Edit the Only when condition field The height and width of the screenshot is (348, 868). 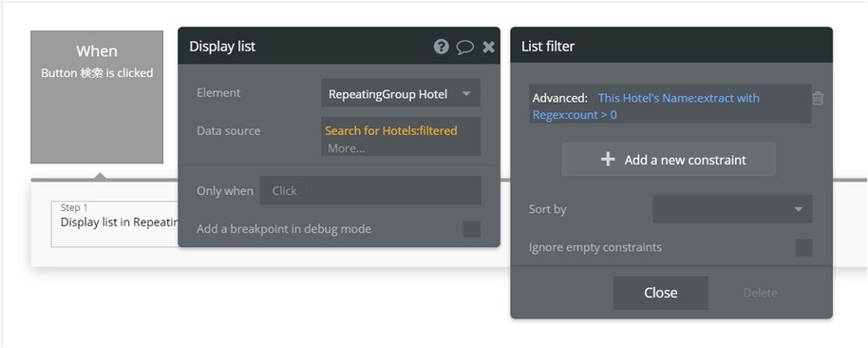click(370, 190)
